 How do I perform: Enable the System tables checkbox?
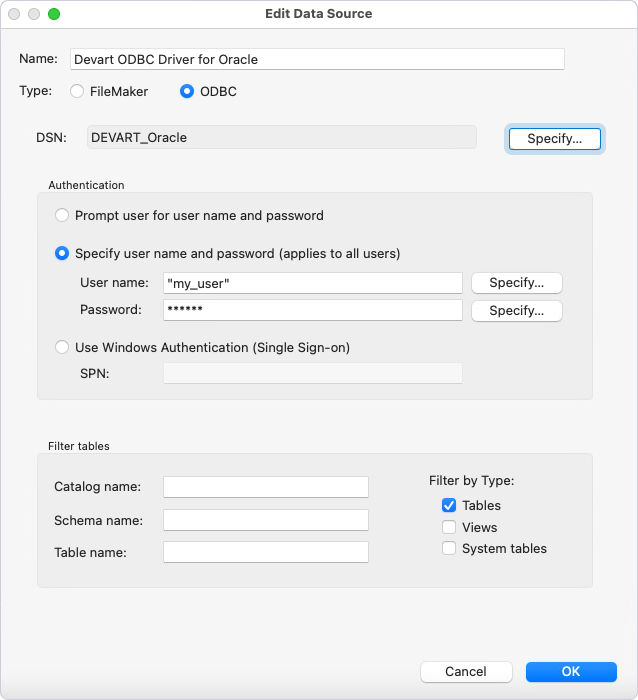click(449, 548)
